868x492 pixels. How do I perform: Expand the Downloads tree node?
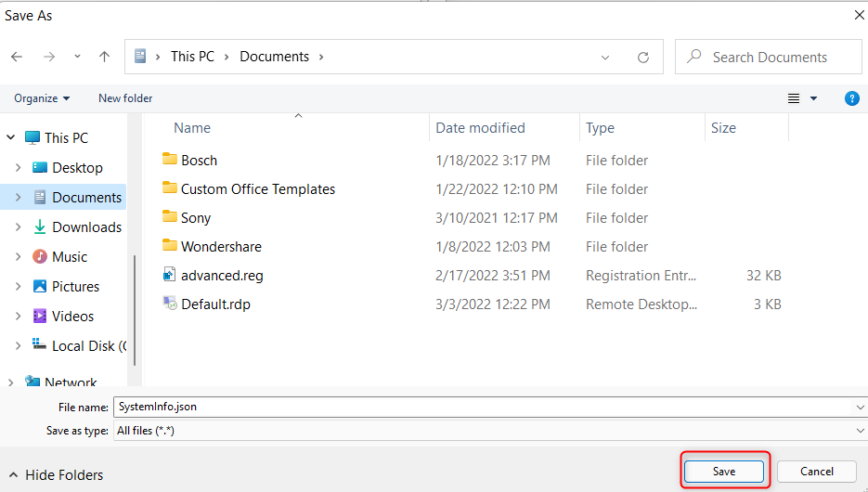click(x=18, y=227)
